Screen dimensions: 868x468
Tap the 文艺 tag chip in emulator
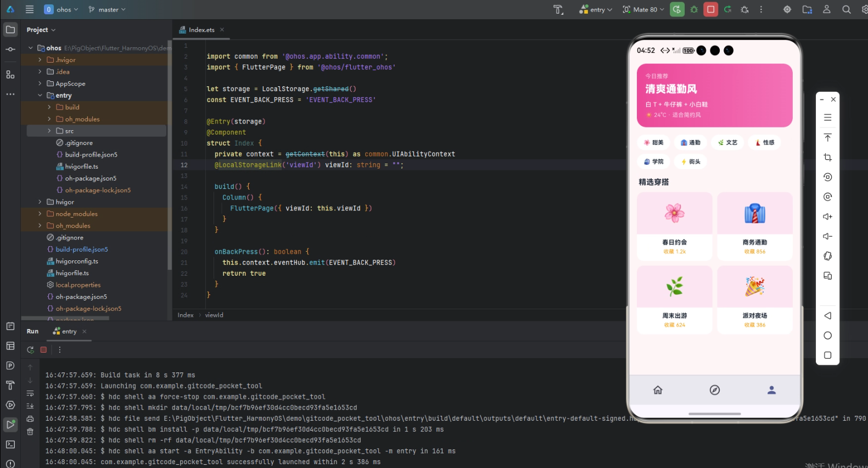pos(727,142)
